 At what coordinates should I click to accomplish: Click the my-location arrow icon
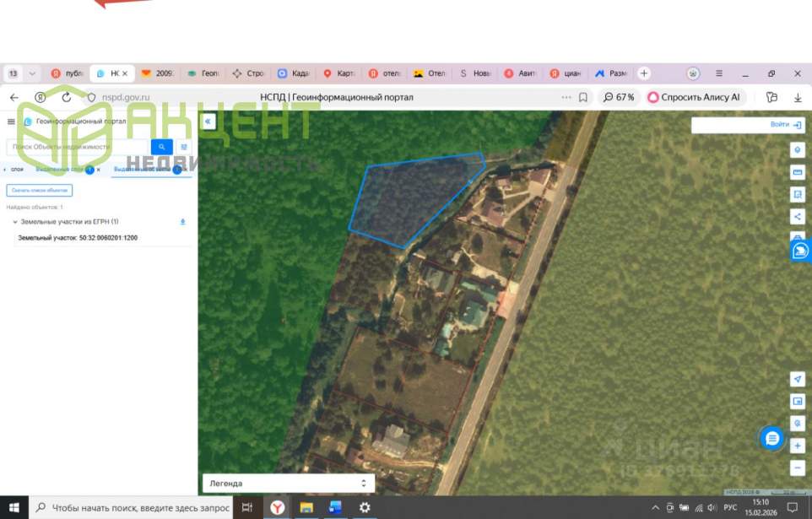tap(797, 379)
